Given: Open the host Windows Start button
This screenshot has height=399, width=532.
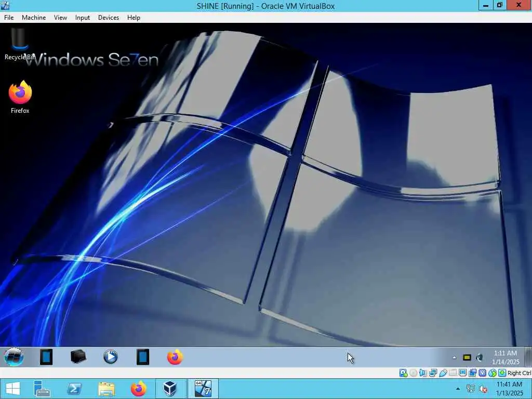Looking at the screenshot, I should [13, 389].
